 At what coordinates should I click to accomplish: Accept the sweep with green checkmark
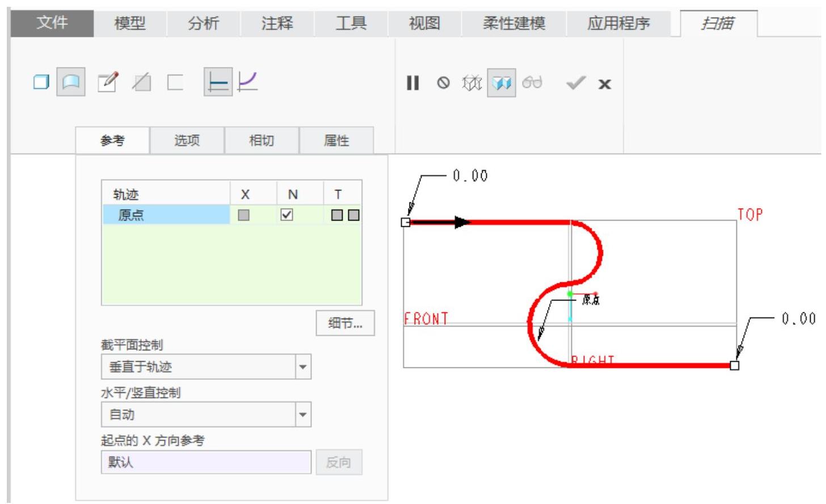576,84
